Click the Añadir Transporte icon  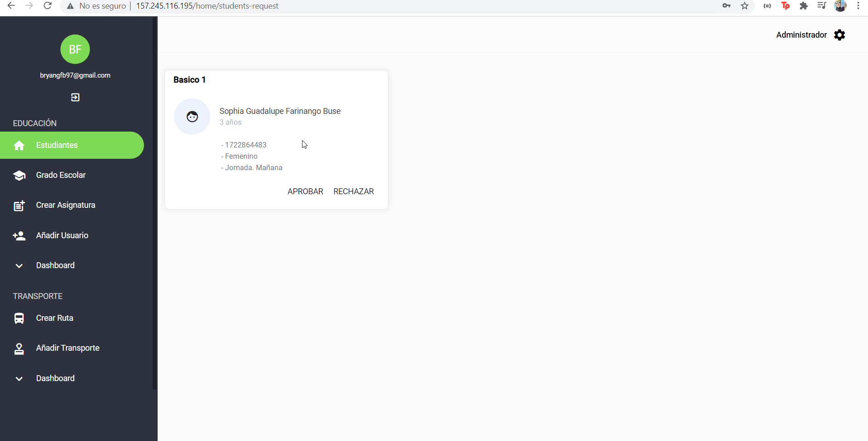[19, 348]
